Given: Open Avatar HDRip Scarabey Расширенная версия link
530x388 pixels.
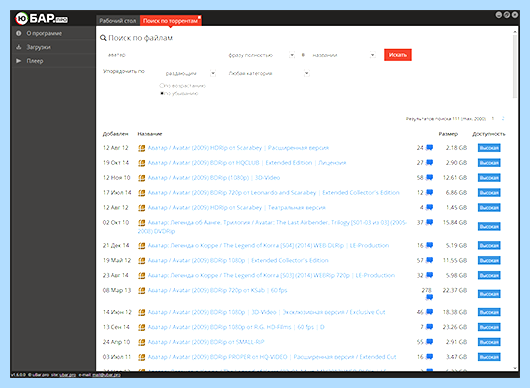Looking at the screenshot, I should click(238, 148).
